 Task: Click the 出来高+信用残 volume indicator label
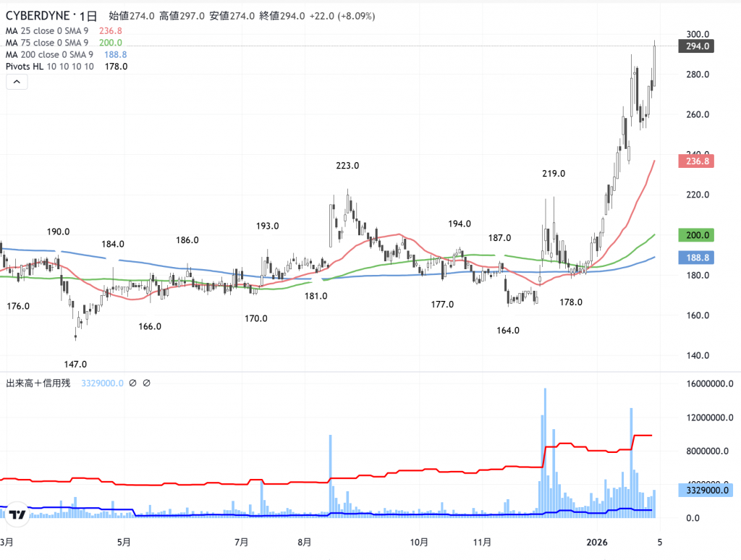tap(38, 383)
